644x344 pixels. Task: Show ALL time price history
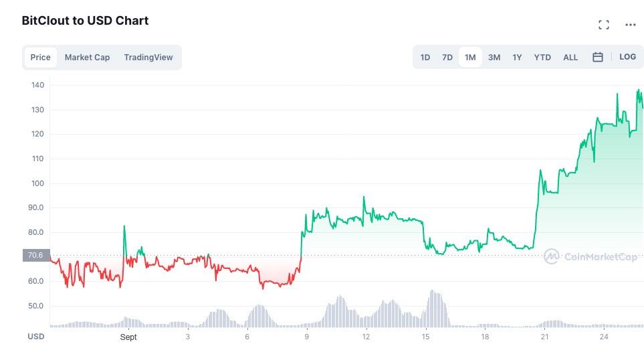[x=570, y=58]
